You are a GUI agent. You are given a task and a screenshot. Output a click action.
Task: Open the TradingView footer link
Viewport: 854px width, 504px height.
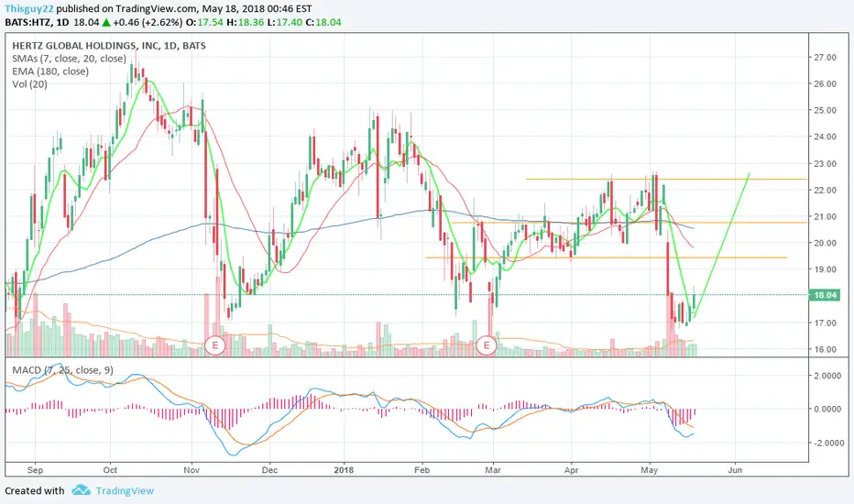click(x=125, y=490)
